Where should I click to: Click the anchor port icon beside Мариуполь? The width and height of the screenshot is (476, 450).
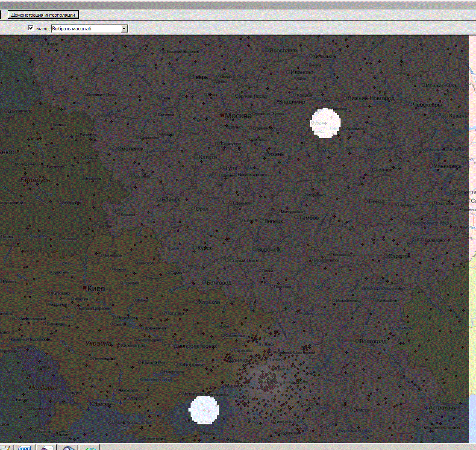[x=223, y=386]
